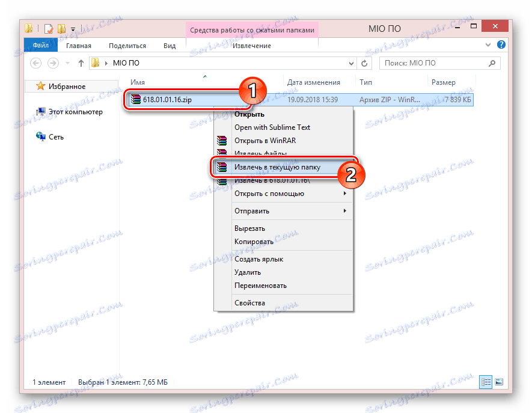The height and width of the screenshot is (413, 532).
Task: Expand the ribbon with the chevron
Action: pyautogui.click(x=488, y=45)
